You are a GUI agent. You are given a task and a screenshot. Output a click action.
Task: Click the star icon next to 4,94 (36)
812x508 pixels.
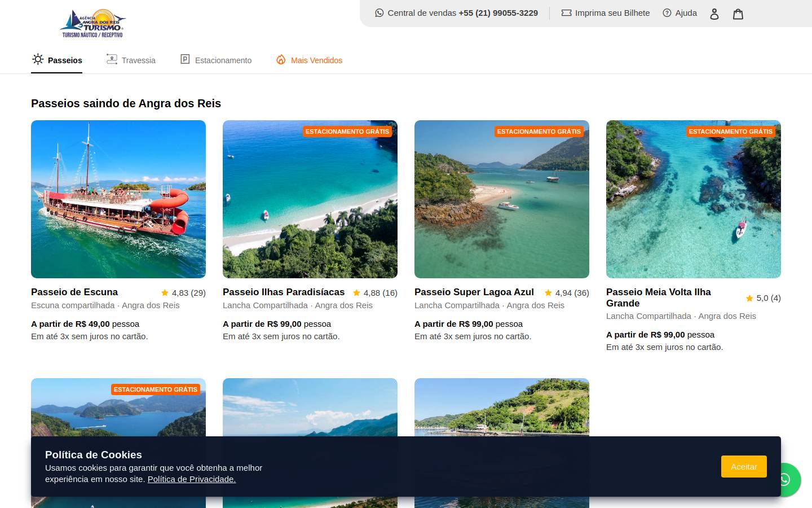pyautogui.click(x=548, y=293)
